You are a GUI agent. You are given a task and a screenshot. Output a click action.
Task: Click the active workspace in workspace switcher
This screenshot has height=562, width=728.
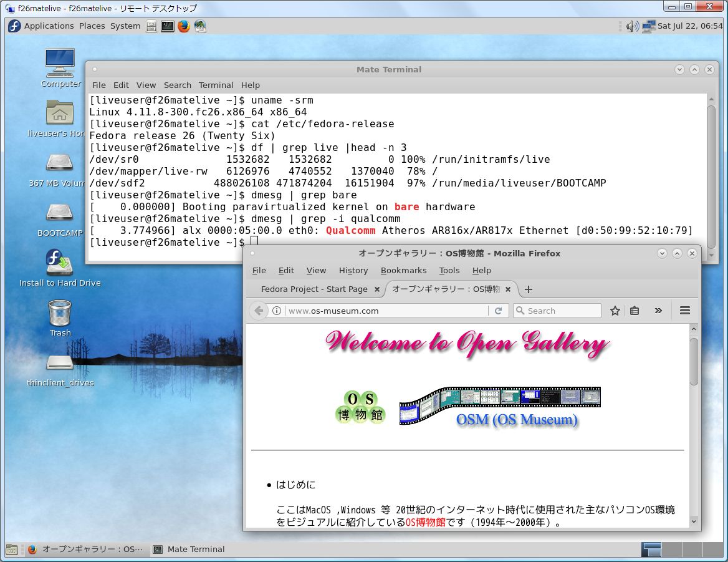(651, 550)
